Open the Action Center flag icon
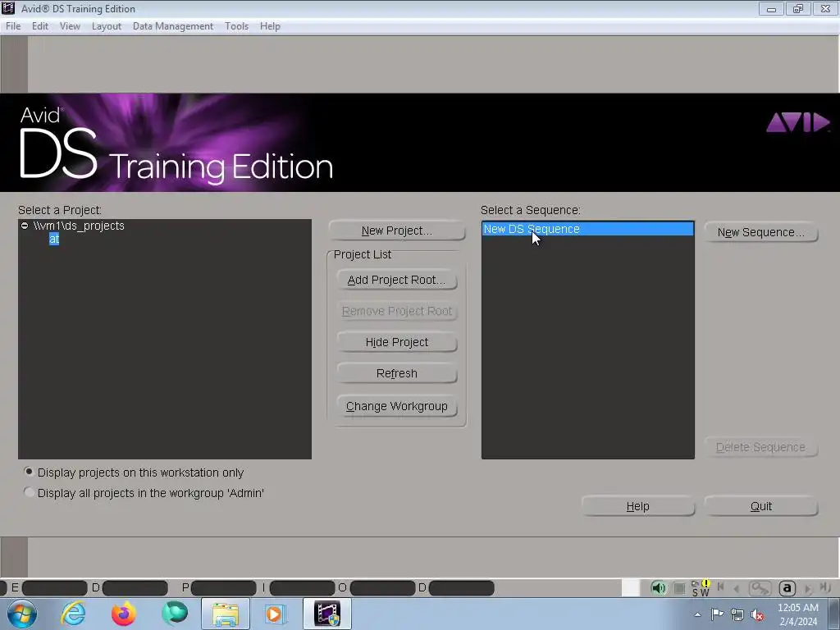This screenshot has width=840, height=630. [717, 614]
